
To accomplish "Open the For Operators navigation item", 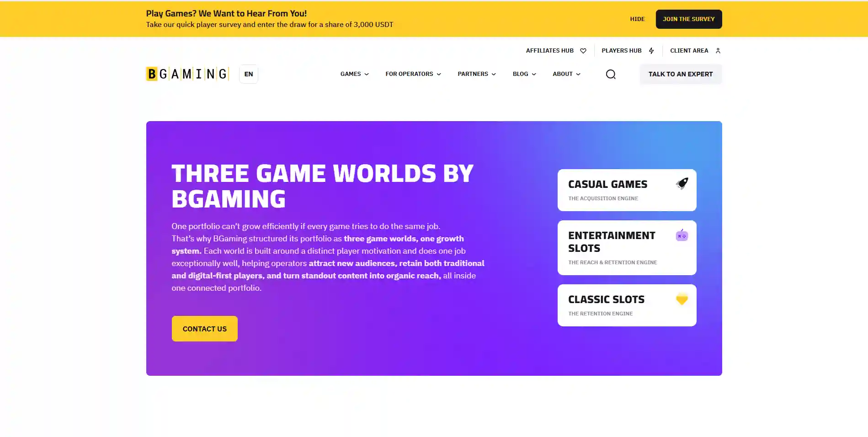I will pyautogui.click(x=409, y=74).
